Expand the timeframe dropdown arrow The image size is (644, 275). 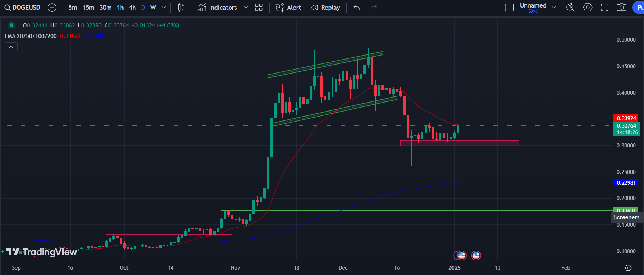(x=164, y=8)
